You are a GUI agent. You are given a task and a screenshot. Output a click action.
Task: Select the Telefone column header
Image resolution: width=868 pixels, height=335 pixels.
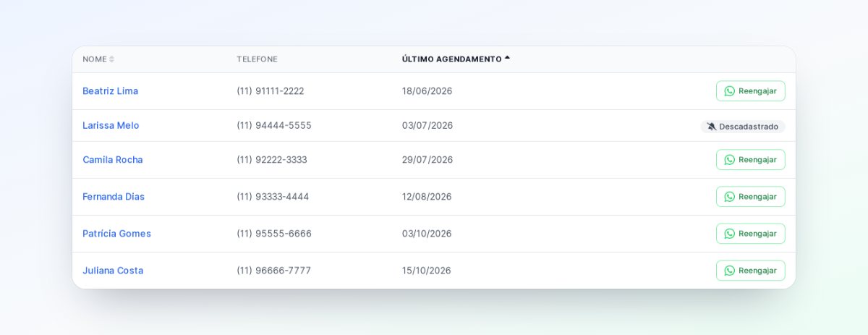[257, 59]
